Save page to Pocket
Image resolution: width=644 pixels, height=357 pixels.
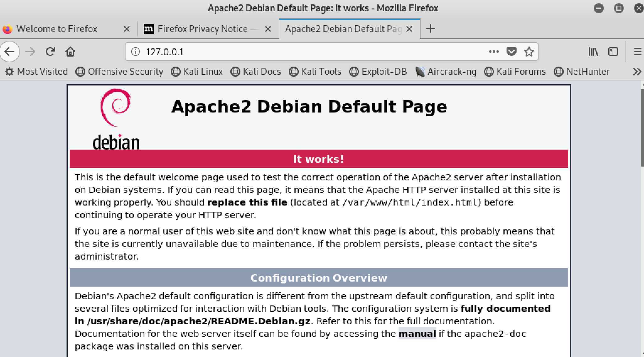[512, 52]
